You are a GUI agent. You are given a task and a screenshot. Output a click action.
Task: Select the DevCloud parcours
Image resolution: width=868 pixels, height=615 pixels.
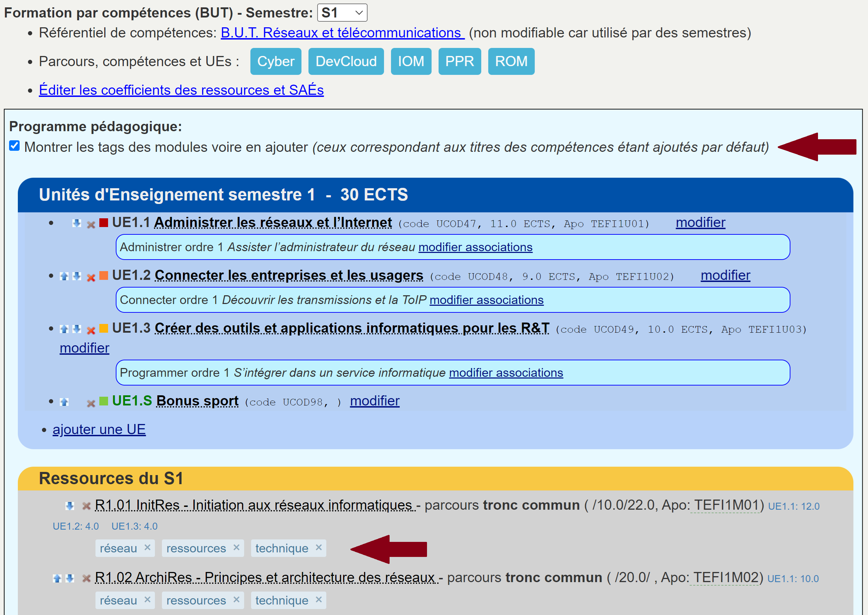tap(346, 61)
